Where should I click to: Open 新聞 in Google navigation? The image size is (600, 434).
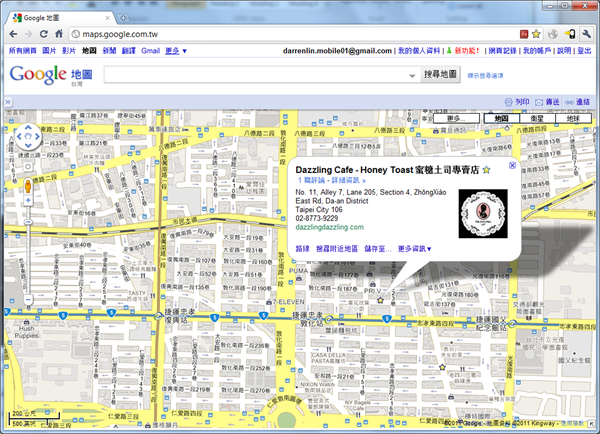109,51
